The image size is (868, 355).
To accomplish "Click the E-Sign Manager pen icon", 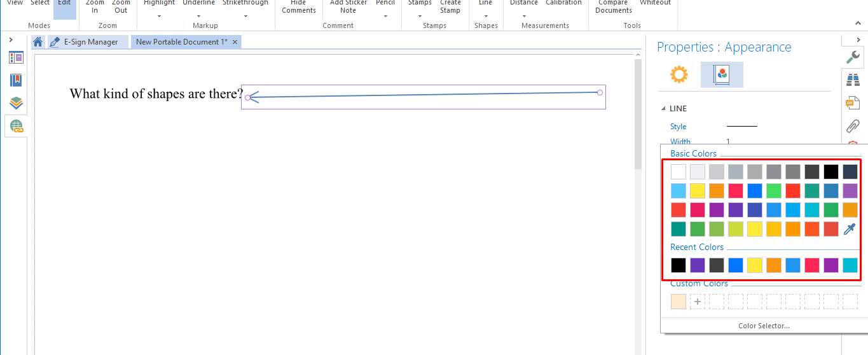I will 55,42.
